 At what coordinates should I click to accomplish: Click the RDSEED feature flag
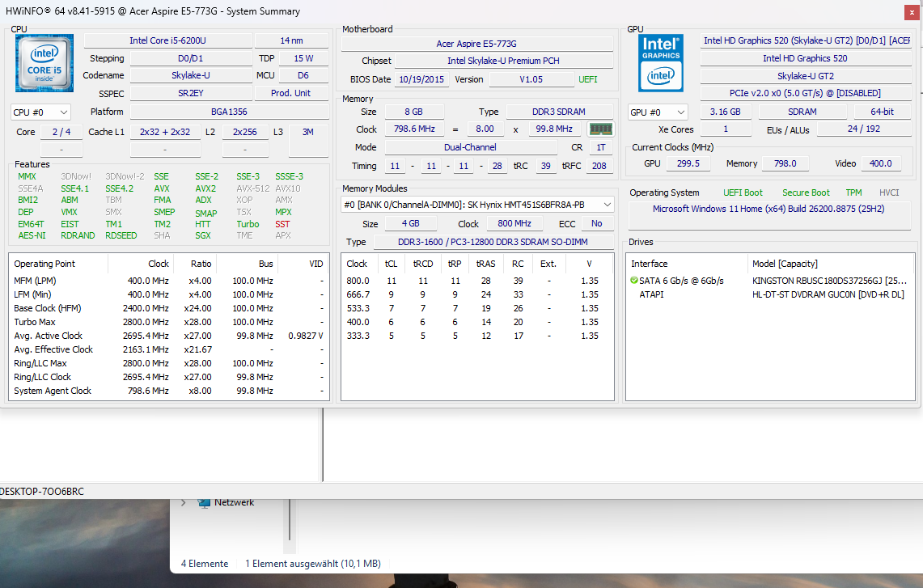tap(121, 235)
